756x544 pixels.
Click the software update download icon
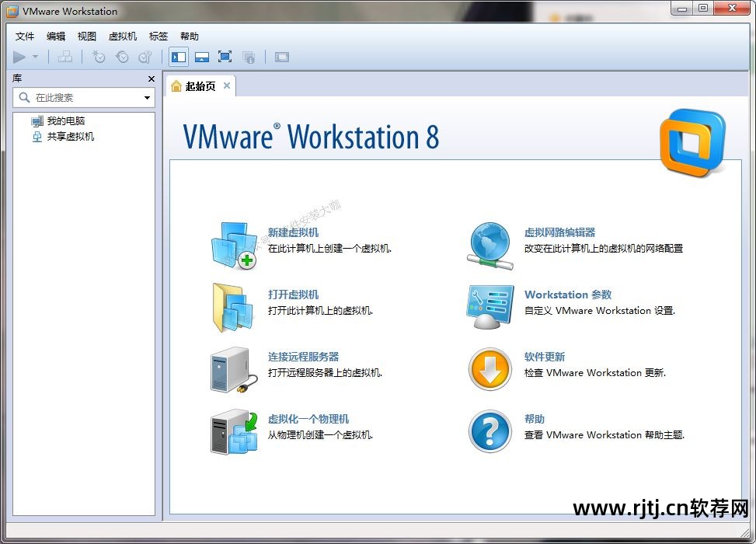[490, 369]
